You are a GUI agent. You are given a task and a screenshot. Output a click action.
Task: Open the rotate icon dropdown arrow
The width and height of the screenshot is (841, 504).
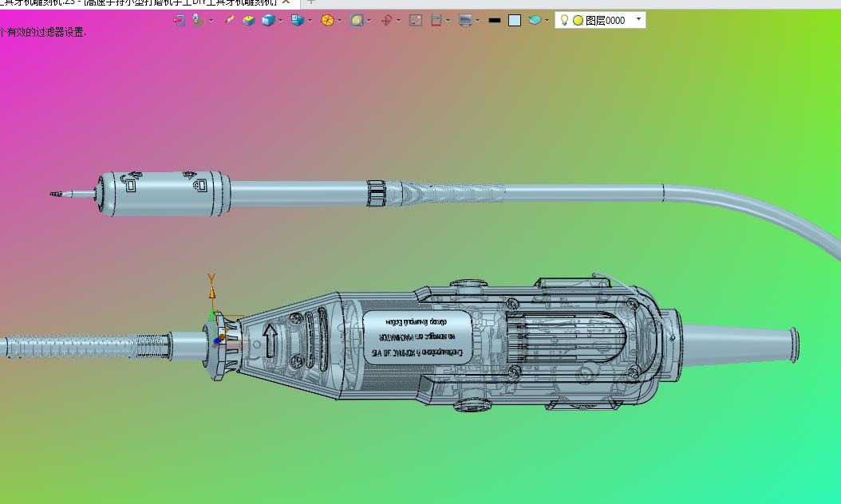tap(398, 21)
